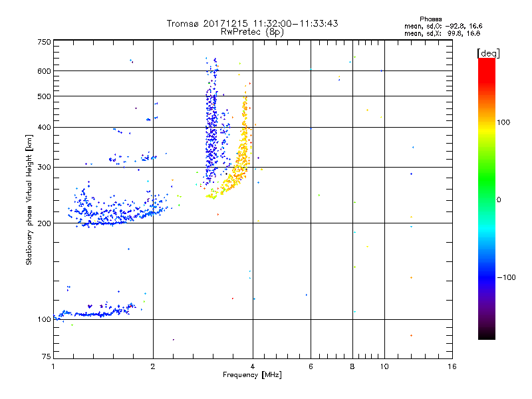Click the x-axis label '16'
Screen dimensions: 532x399
452,366
